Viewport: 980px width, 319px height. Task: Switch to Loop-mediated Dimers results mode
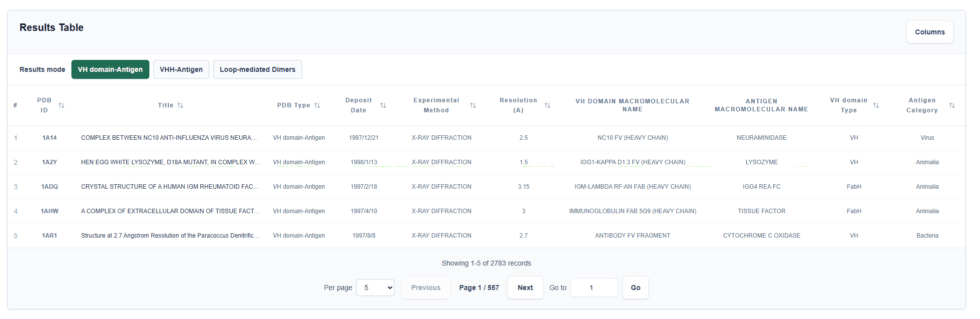tap(258, 69)
